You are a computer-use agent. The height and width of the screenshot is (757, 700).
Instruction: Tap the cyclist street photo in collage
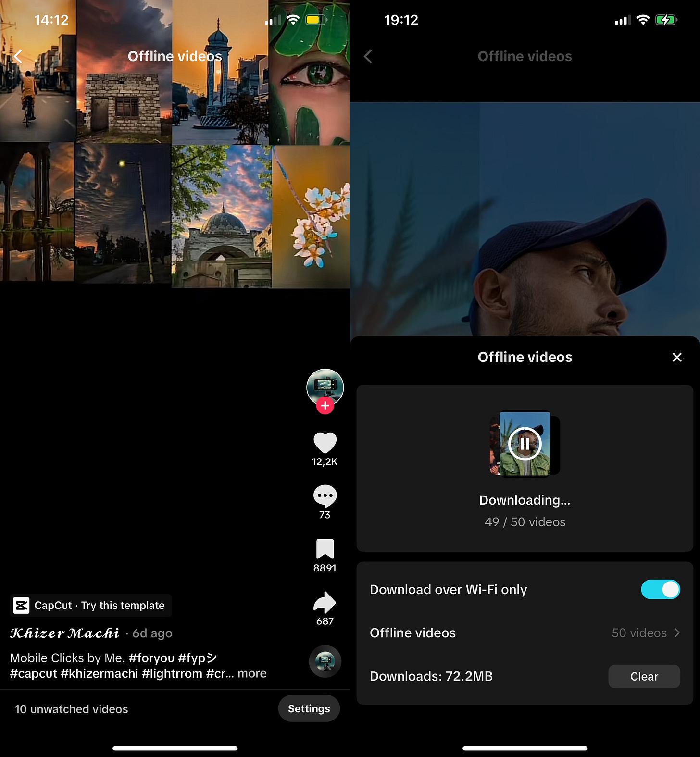tap(38, 71)
